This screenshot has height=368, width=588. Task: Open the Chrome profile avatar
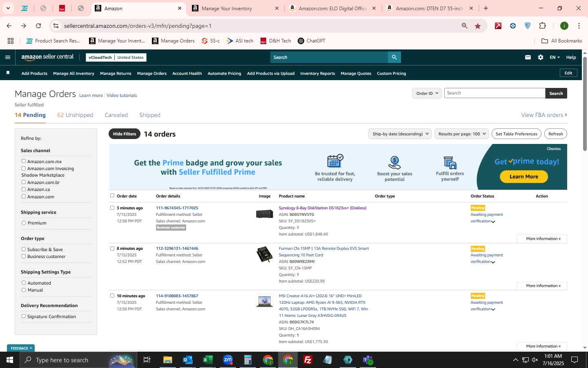point(564,26)
